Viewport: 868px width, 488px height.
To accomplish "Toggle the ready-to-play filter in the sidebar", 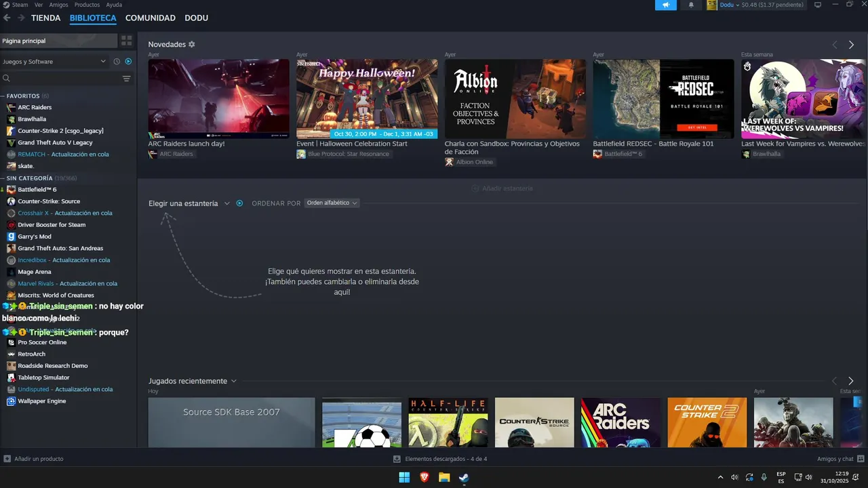I will point(128,62).
